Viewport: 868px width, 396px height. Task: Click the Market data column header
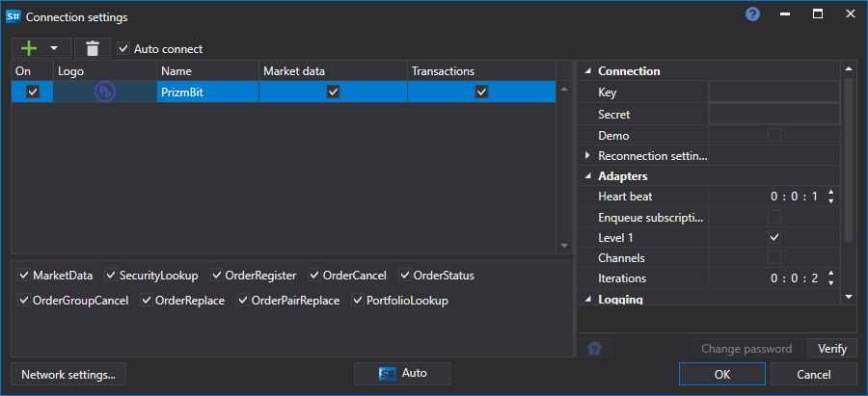[334, 71]
